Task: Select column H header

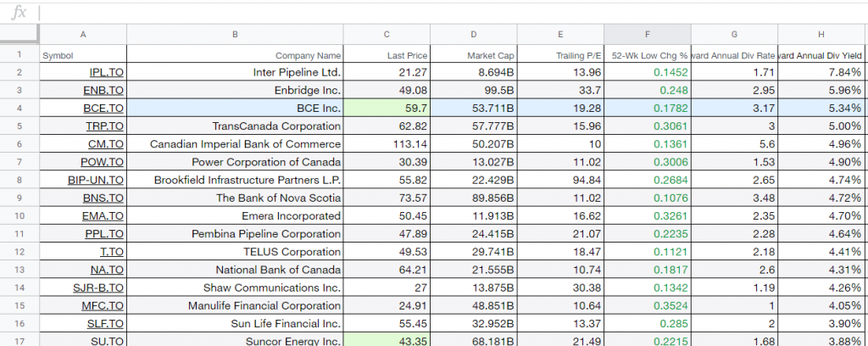Action: (821, 34)
